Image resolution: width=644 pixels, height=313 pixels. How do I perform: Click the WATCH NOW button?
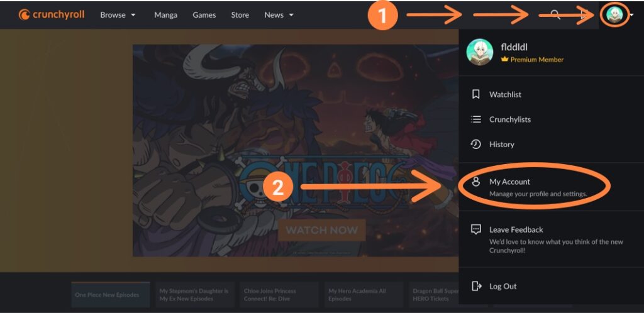(x=321, y=230)
